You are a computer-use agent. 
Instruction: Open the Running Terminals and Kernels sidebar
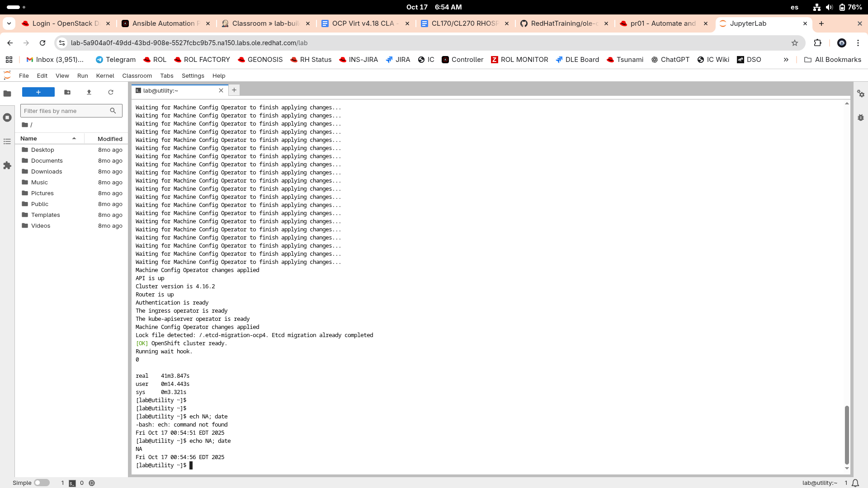7,117
